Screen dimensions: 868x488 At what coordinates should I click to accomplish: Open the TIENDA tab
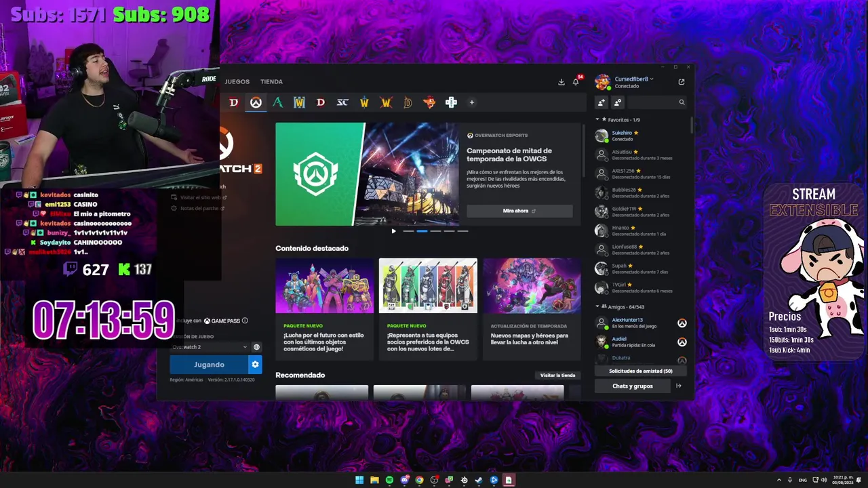271,82
